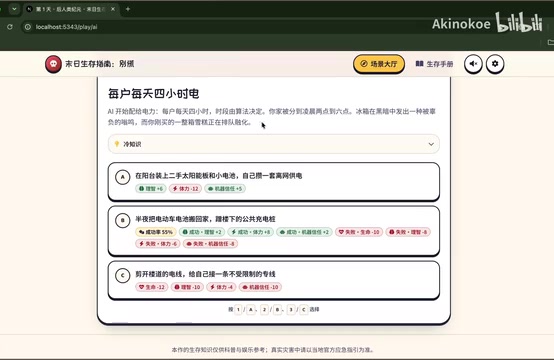Reload the page with browser refresh icon
The image size is (554, 360).
point(10,27)
